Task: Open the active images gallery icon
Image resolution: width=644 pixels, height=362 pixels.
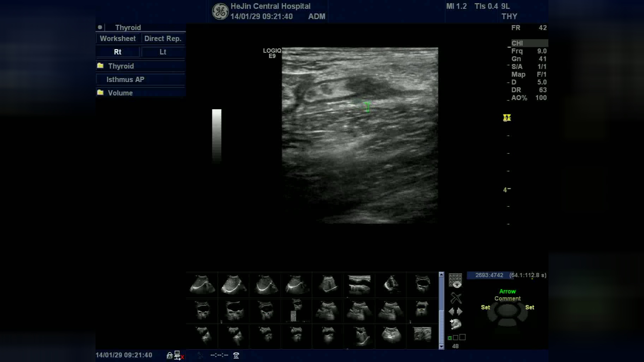Action: pos(455,280)
